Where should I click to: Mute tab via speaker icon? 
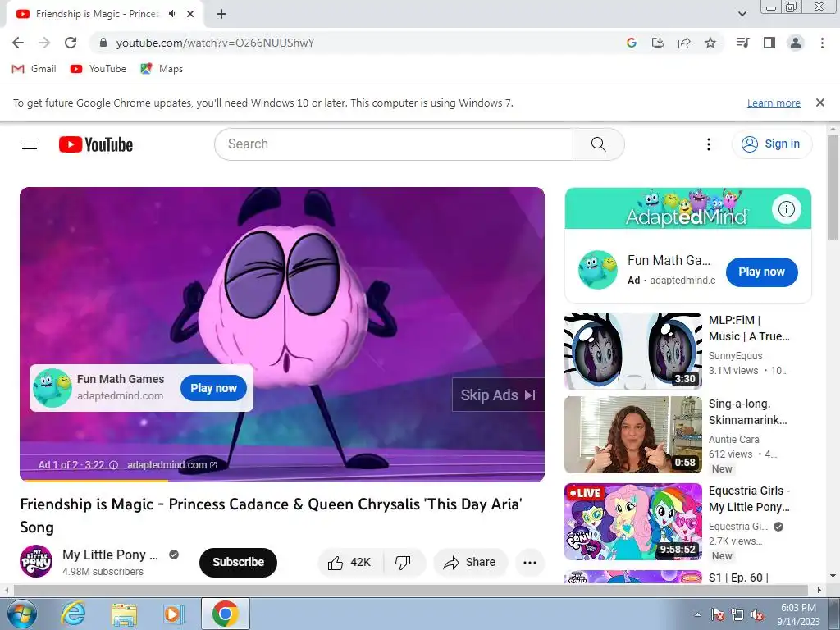coord(172,14)
